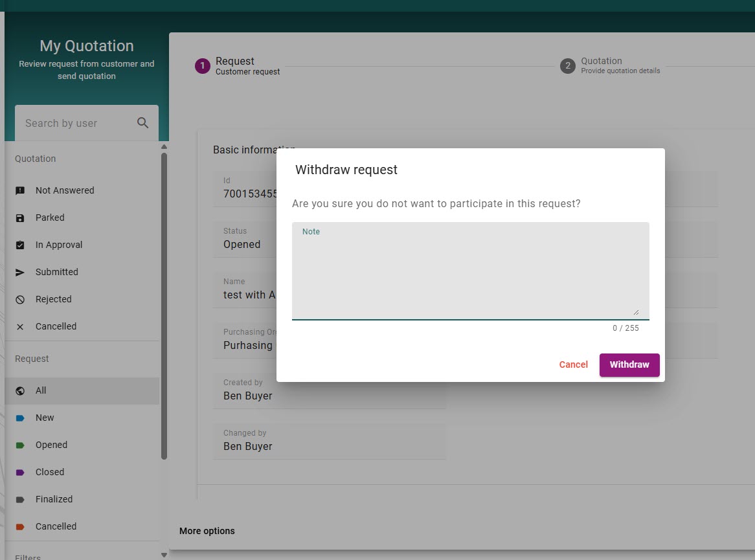The image size is (755, 560).
Task: Show Finalized requests
Action: pos(54,499)
